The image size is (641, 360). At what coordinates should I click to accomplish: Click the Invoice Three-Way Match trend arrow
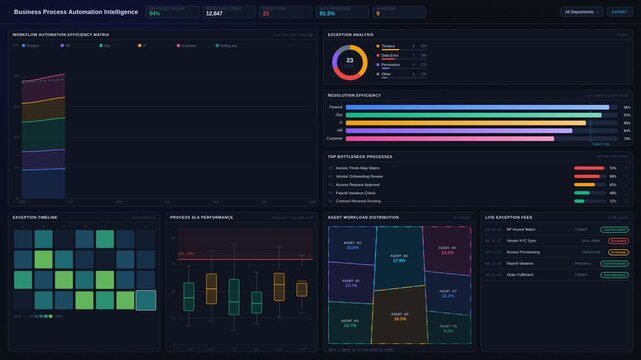tap(626, 168)
